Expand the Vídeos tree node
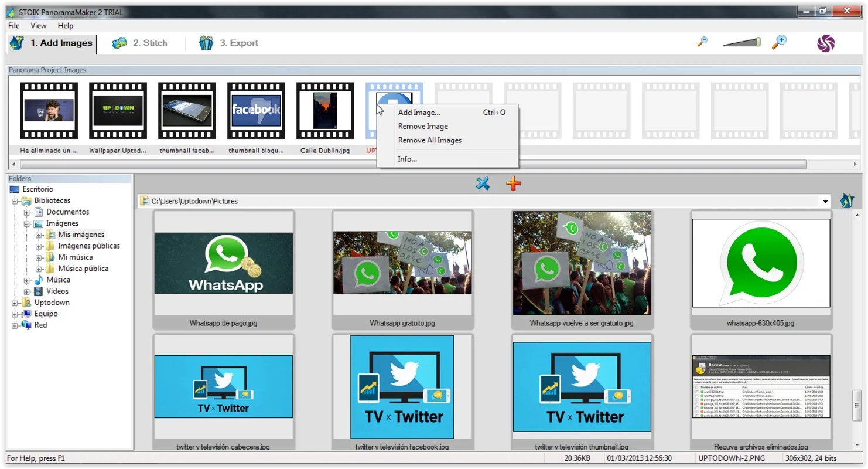Screen dimensions: 868x469 click(27, 291)
